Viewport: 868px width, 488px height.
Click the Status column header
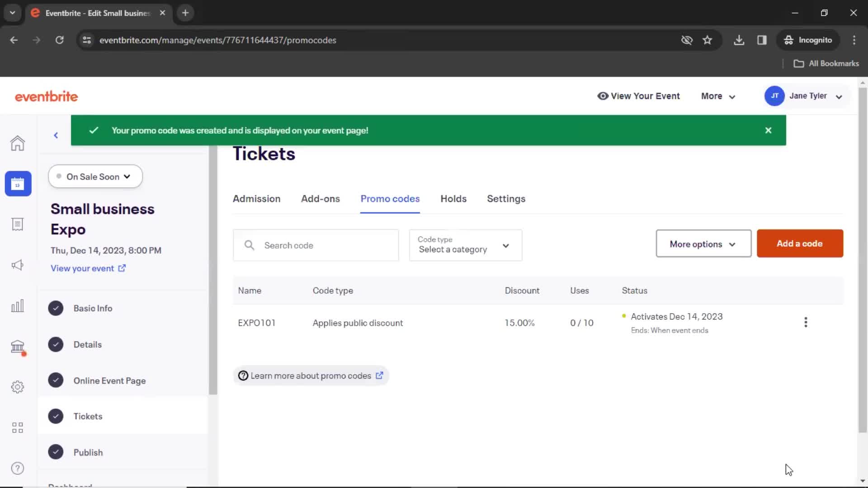(634, 291)
